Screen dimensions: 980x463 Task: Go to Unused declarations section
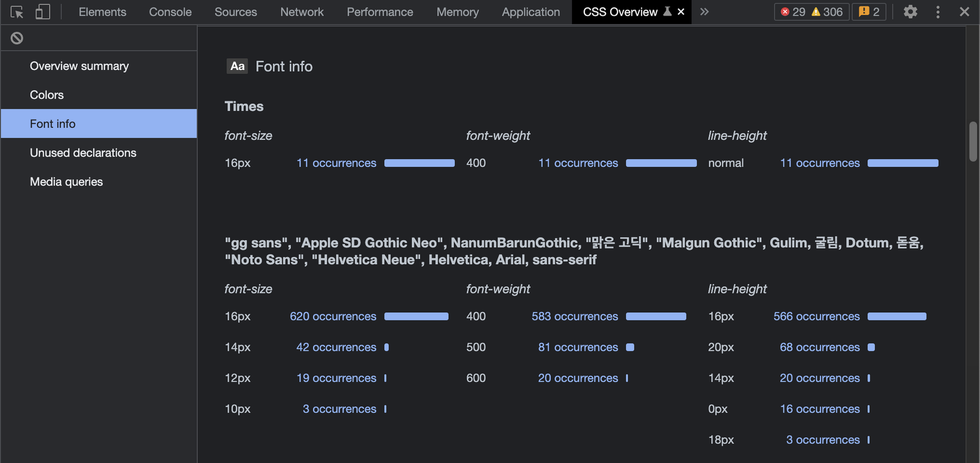pos(99,153)
